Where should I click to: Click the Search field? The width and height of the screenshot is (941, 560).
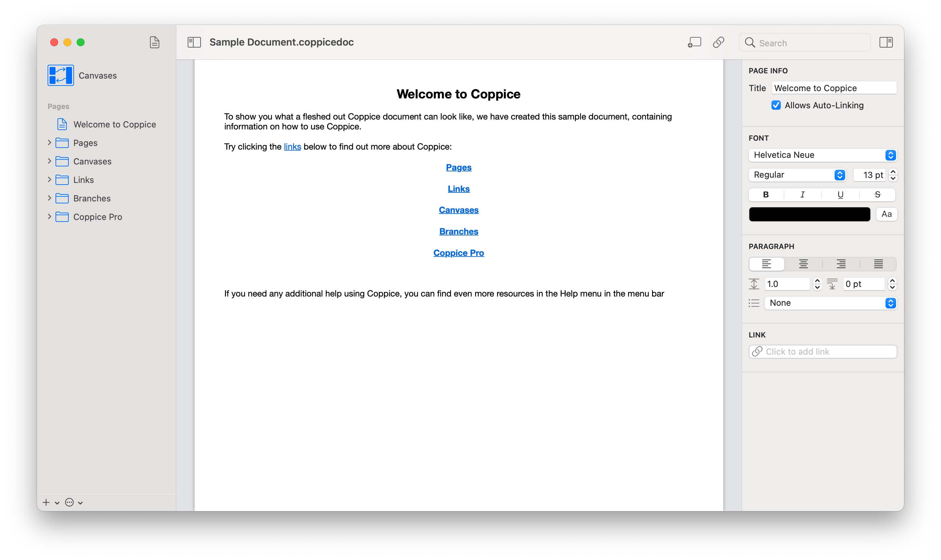[x=805, y=43]
